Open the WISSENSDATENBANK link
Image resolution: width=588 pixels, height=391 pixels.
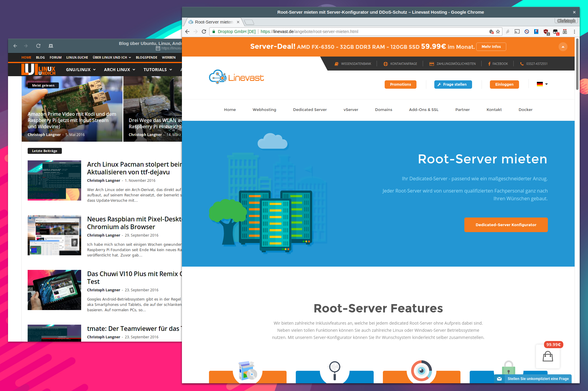coord(353,64)
